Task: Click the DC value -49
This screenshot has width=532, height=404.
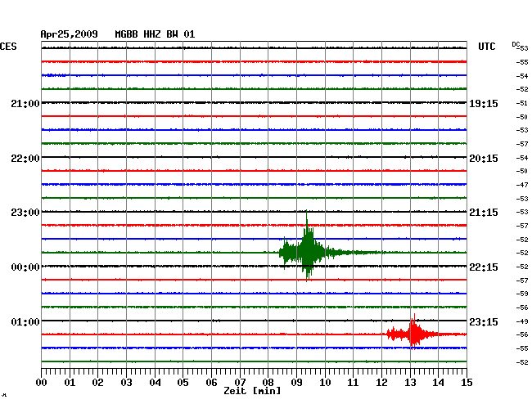Action: 522,321
